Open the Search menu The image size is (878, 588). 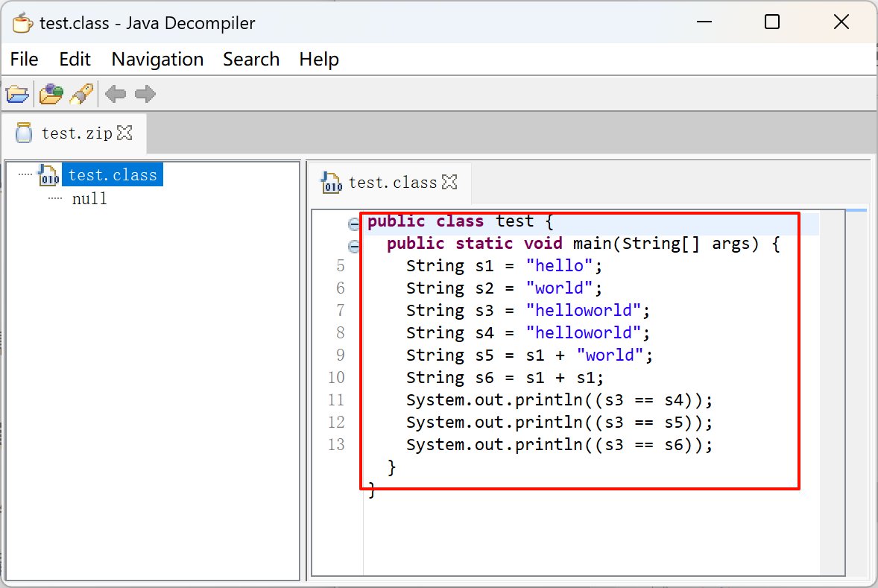pos(251,60)
